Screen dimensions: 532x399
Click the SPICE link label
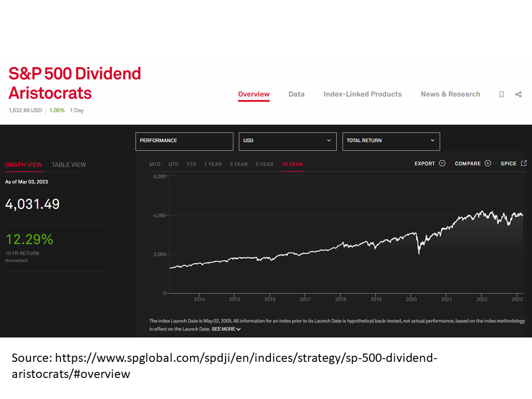pyautogui.click(x=509, y=163)
